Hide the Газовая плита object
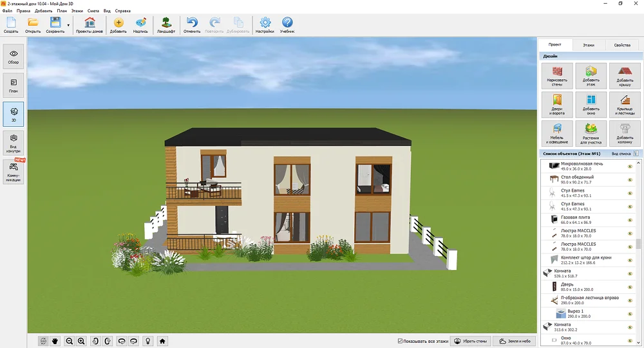The image size is (644, 348). point(630,220)
